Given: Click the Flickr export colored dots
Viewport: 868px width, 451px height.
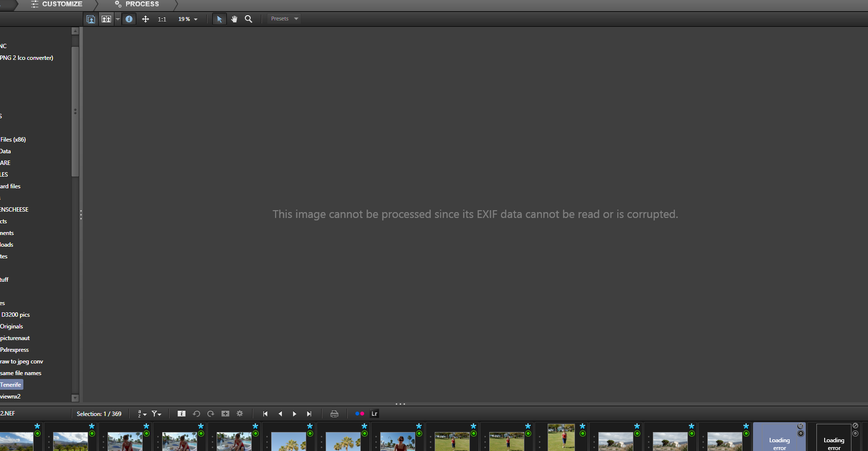Looking at the screenshot, I should [x=360, y=414].
